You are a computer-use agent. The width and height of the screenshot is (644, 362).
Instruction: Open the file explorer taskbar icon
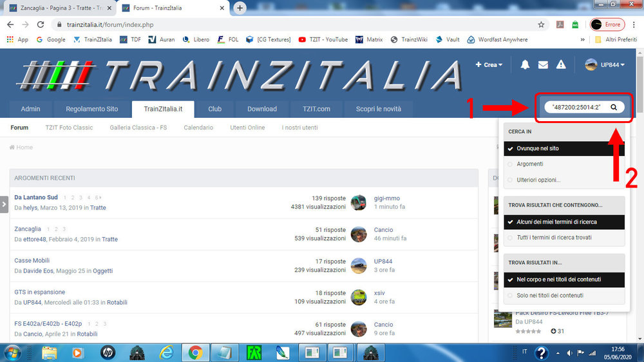pos(50,353)
